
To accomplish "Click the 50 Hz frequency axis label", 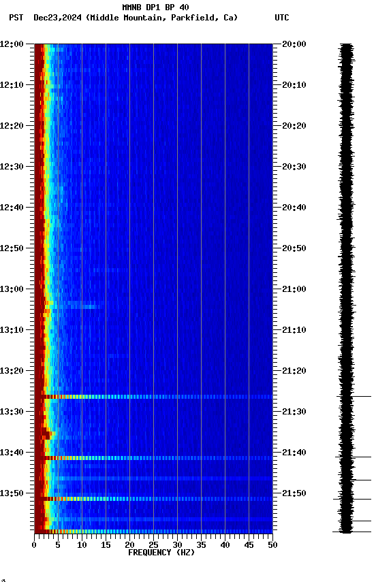I will tap(273, 545).
